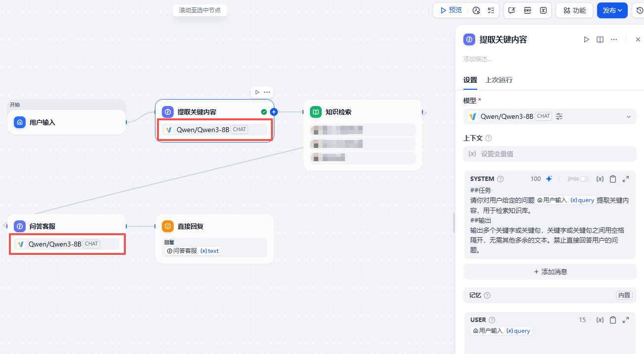Close the 提取关键内容 panel

click(638, 39)
